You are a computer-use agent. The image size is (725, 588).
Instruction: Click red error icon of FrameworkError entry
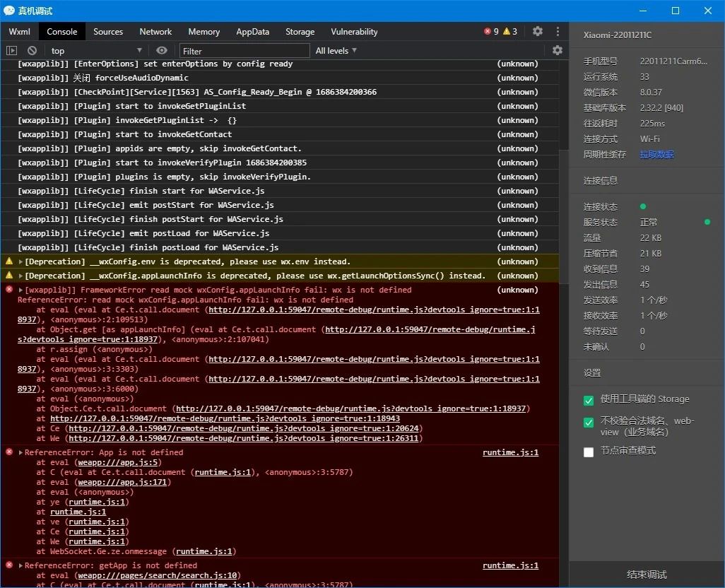[x=8, y=289]
